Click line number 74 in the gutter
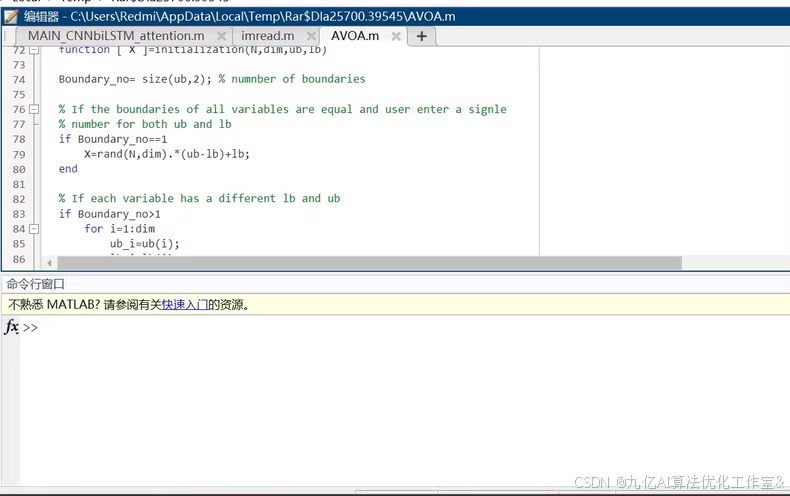Screen dimensions: 790x496 19,80
